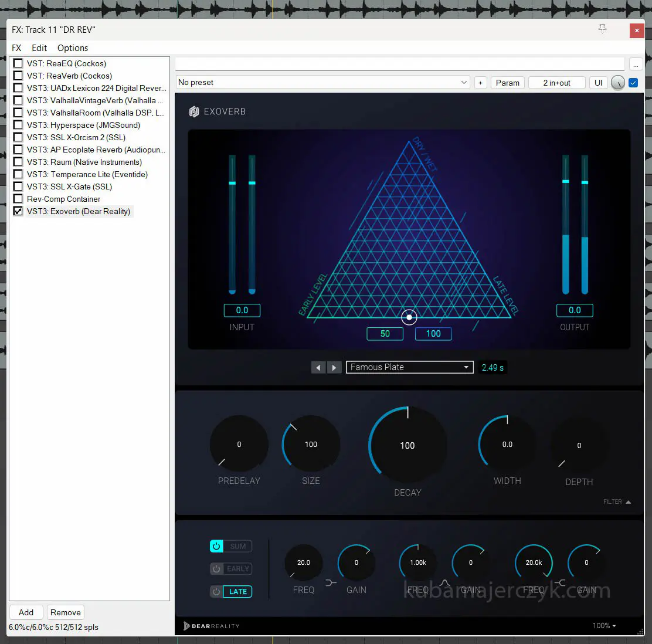Click the Param button
This screenshot has height=644, width=652.
tap(507, 83)
